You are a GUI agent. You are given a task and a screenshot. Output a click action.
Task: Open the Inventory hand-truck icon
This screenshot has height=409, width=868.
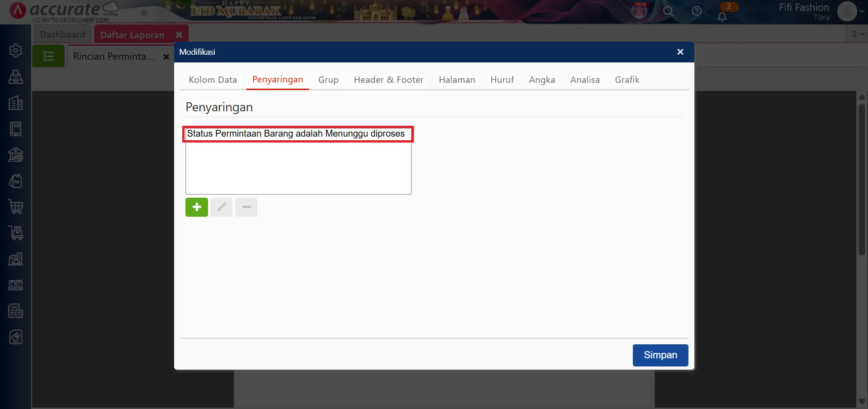coord(16,233)
